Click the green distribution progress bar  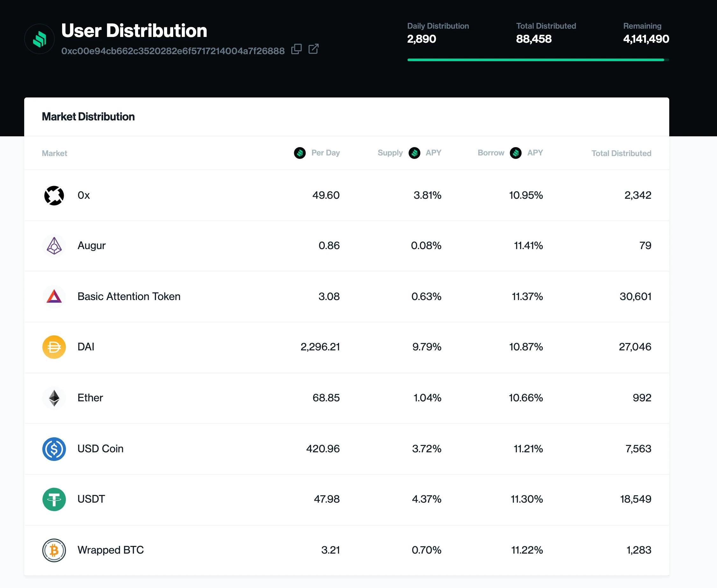pos(536,60)
